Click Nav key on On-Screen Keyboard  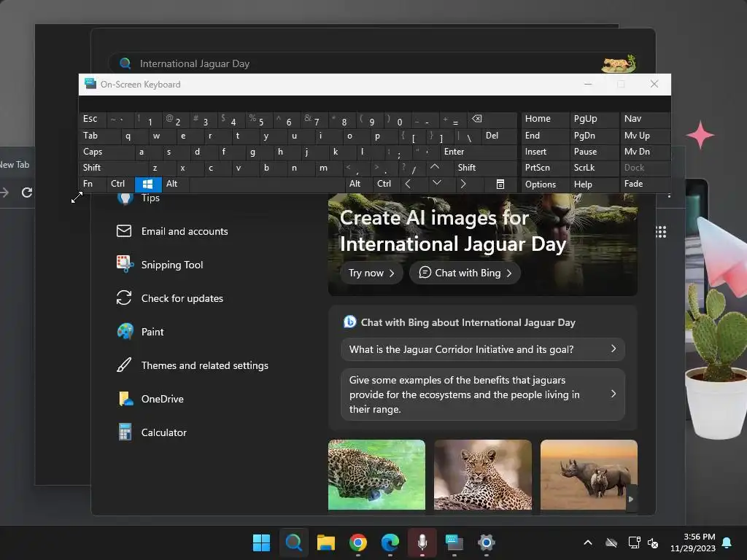pyautogui.click(x=645, y=119)
